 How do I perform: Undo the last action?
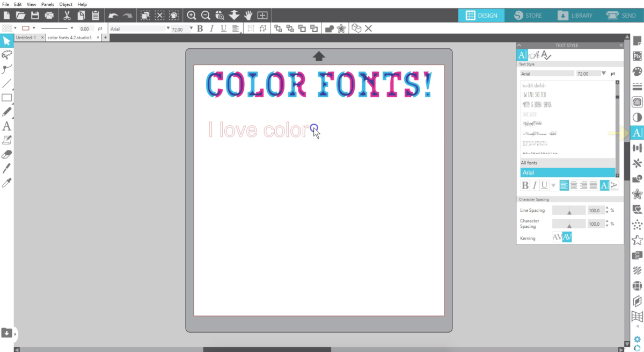113,16
